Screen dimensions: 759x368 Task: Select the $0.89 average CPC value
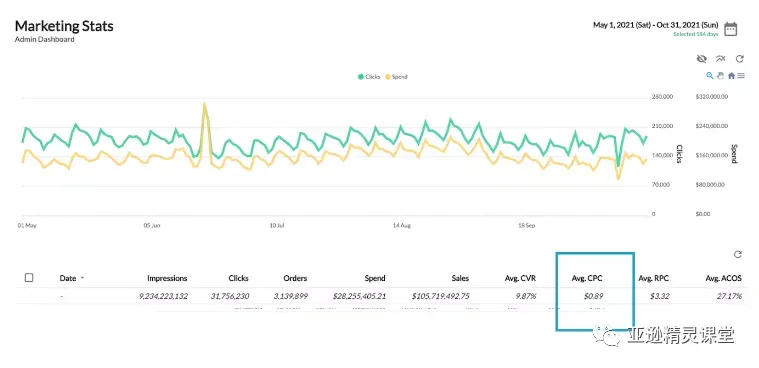[x=593, y=296]
